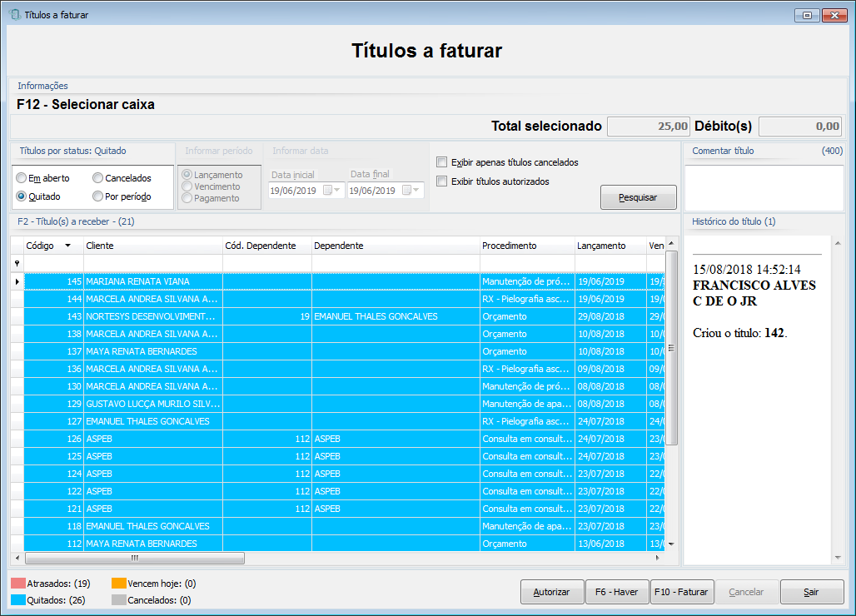Click the Cancelados gray swatch
The image size is (856, 616).
[x=118, y=599]
